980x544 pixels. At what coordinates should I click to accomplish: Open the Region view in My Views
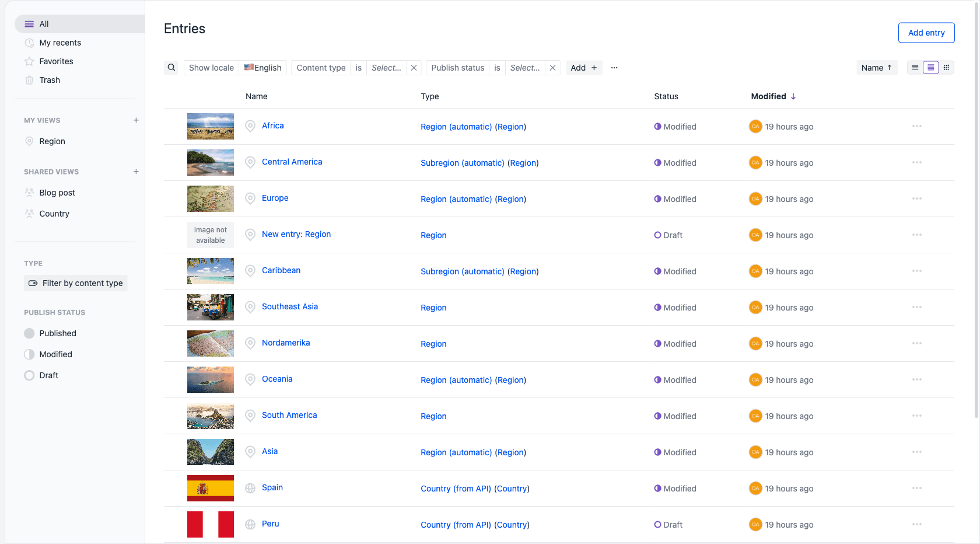52,141
